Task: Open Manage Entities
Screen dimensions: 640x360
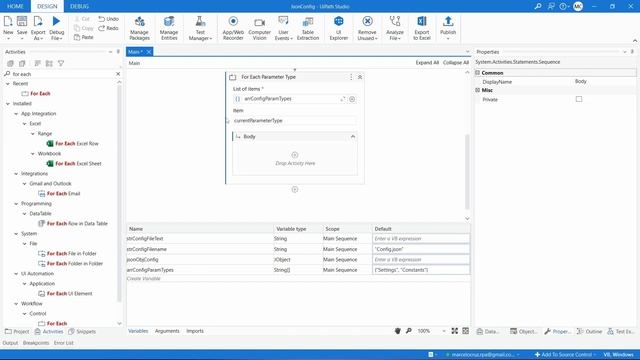Action: (x=169, y=28)
